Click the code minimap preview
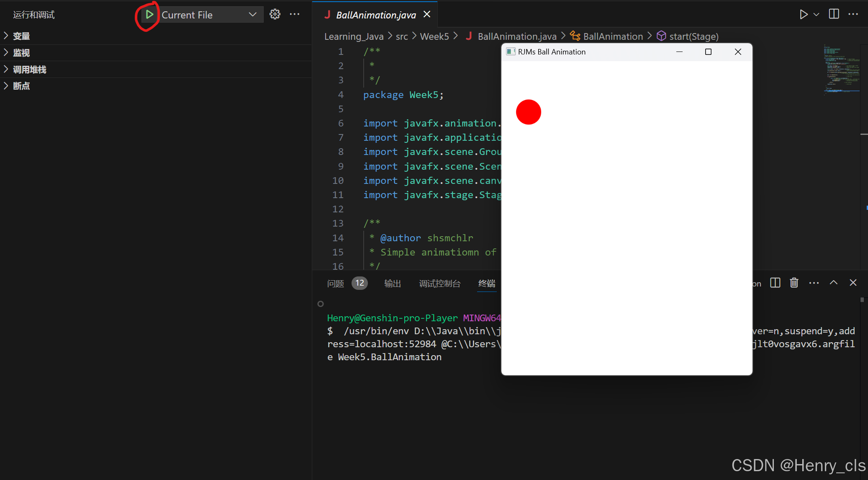Screen dimensions: 868x480 pos(841,69)
